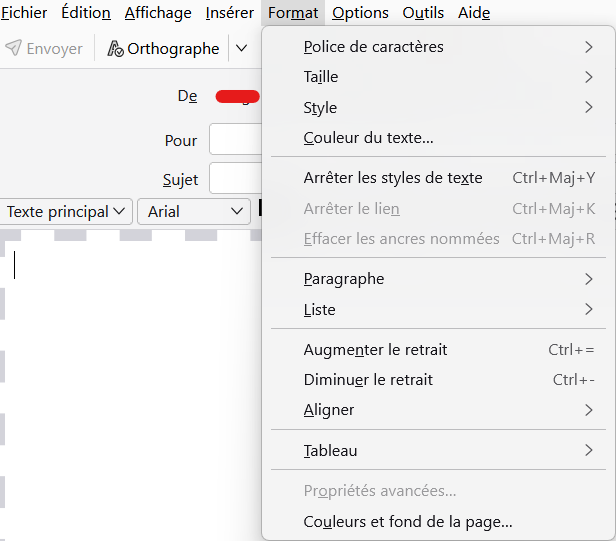This screenshot has height=541, width=616.
Task: Select Diminuer le retrait
Action: click(438, 380)
